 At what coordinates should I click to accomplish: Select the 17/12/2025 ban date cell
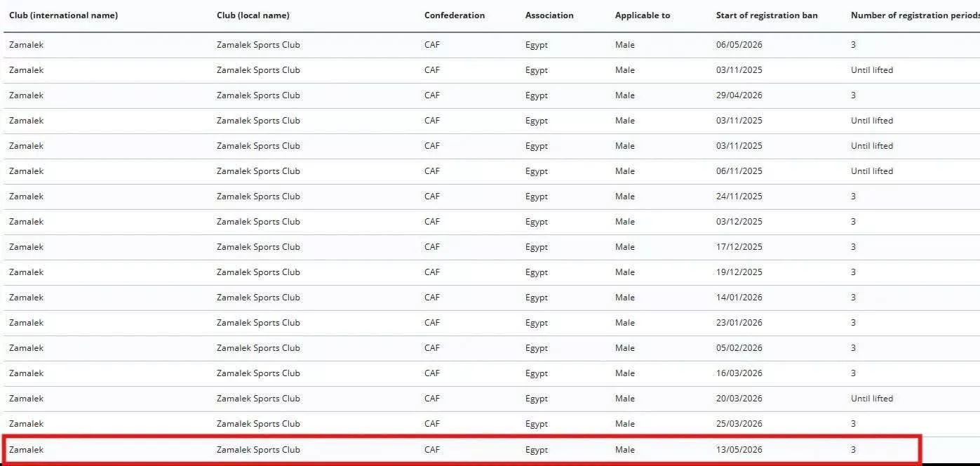739,247
